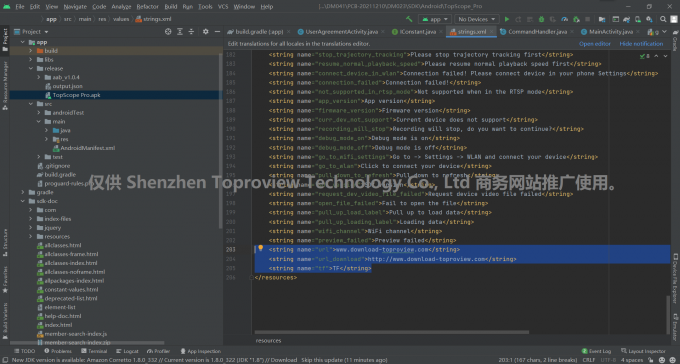Open the Refactor menu
The height and width of the screenshot is (364, 680).
(147, 7)
